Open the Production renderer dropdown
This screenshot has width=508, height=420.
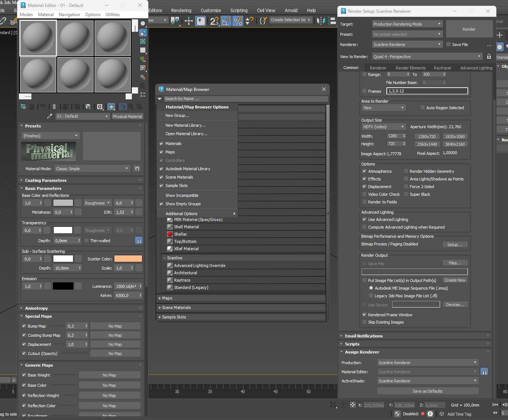pyautogui.click(x=428, y=363)
